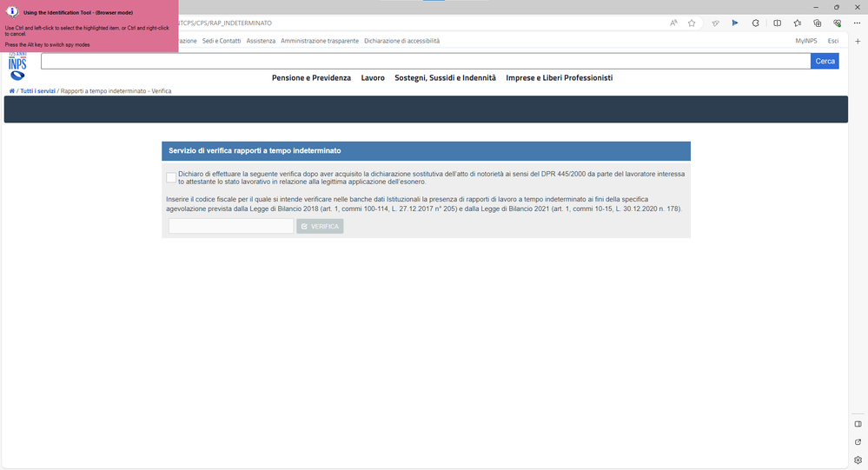Click the home icon in breadcrumb

click(11, 91)
